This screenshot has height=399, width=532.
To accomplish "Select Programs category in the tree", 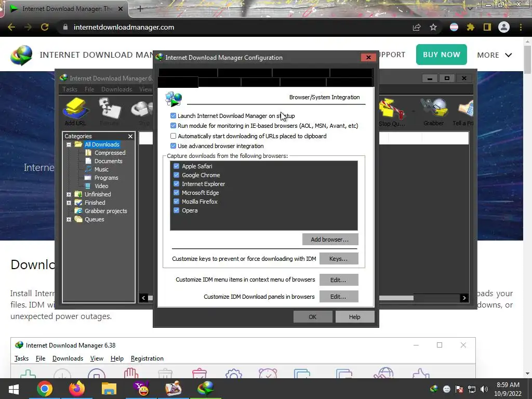I will (106, 178).
